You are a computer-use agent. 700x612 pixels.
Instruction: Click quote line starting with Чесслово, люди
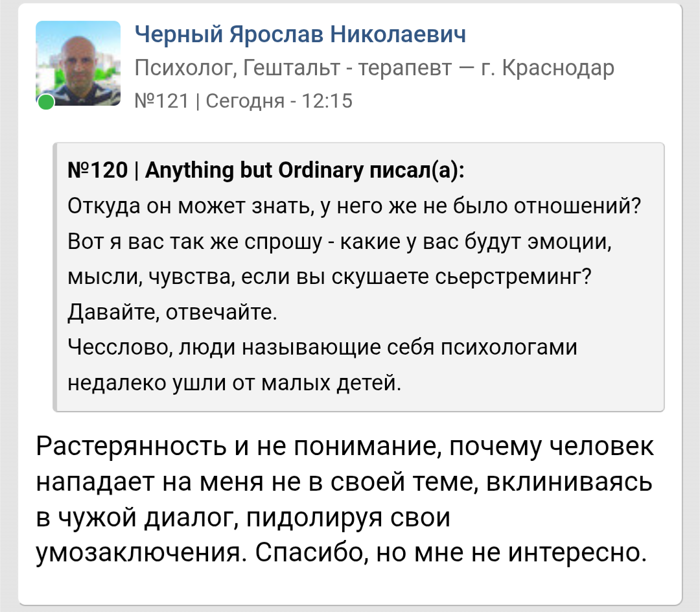pyautogui.click(x=322, y=347)
